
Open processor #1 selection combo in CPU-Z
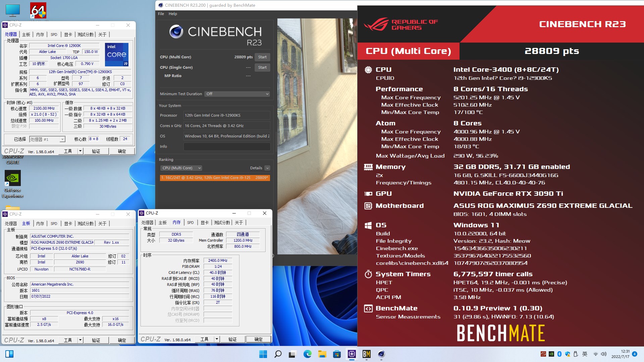pos(47,139)
